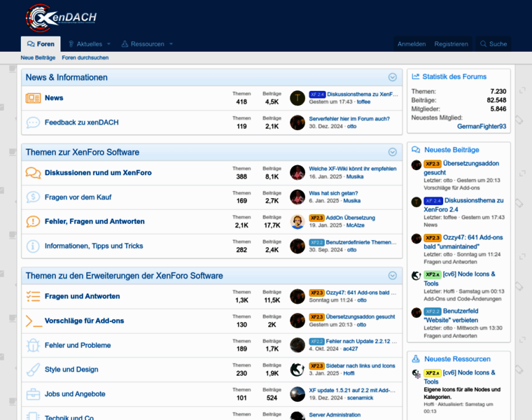
Task: Open the News forum newspaper icon
Action: coord(33,98)
